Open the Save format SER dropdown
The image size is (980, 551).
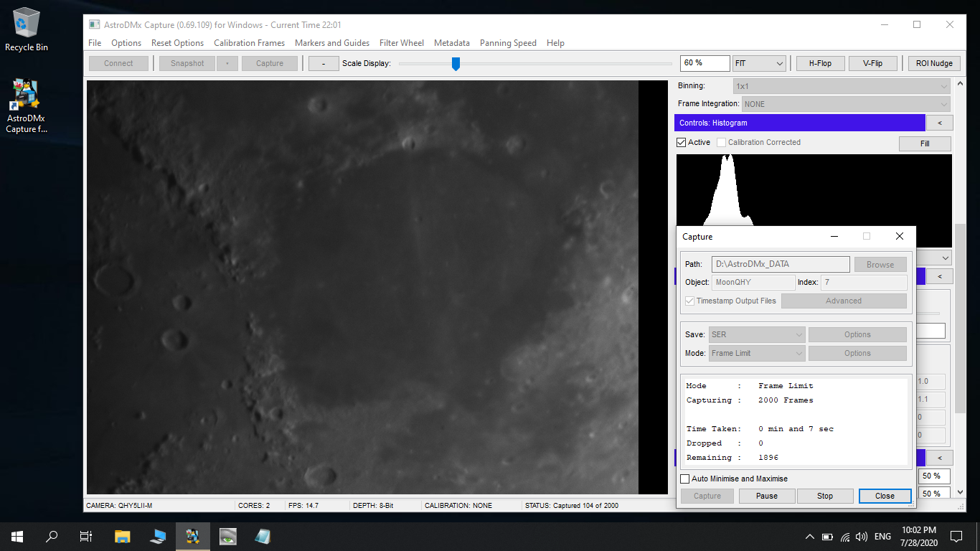click(757, 334)
